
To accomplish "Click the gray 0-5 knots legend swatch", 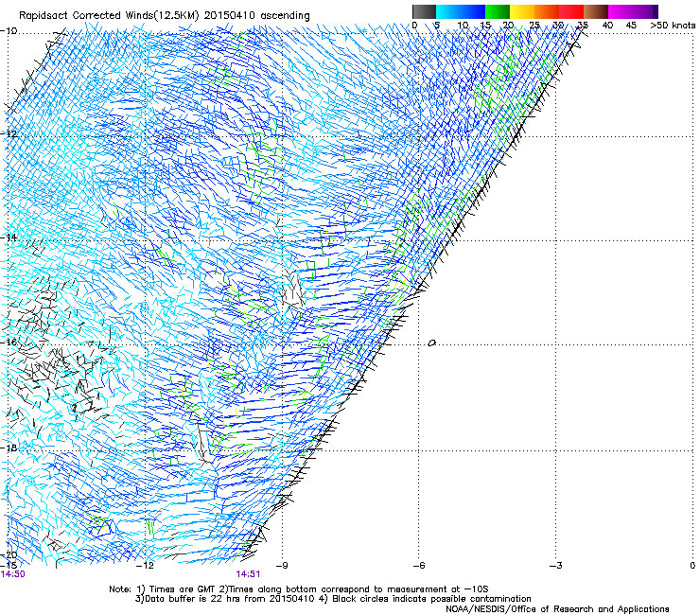I will 424,11.
